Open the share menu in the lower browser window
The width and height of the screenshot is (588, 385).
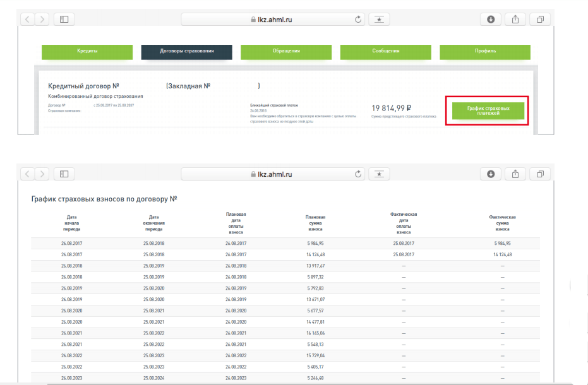(x=515, y=174)
